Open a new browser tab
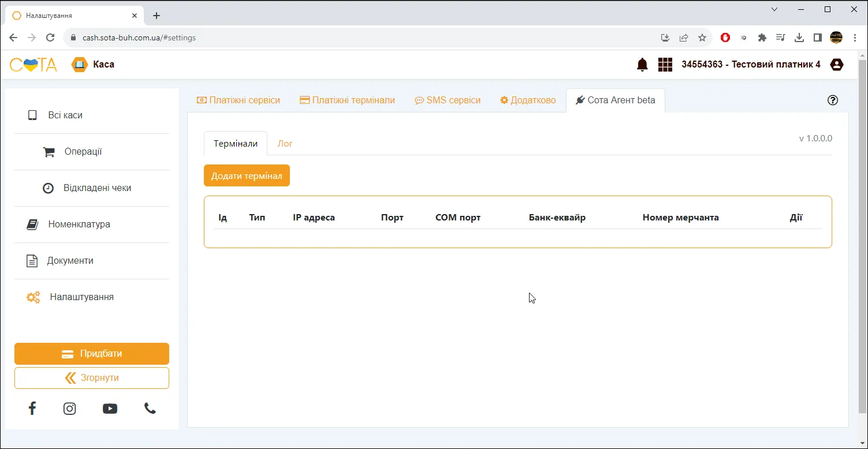The width and height of the screenshot is (868, 449). (157, 16)
